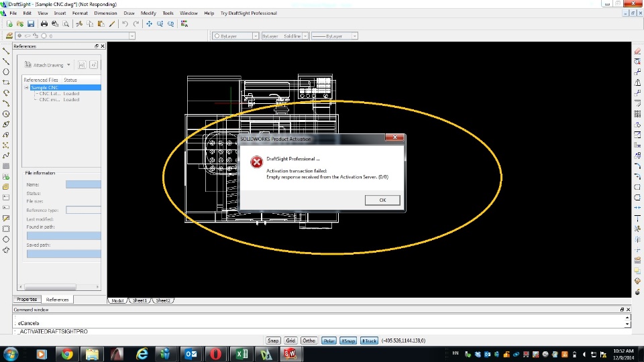
Task: Close the SOLIDWORKS Product Activation dialog
Action: [394, 137]
